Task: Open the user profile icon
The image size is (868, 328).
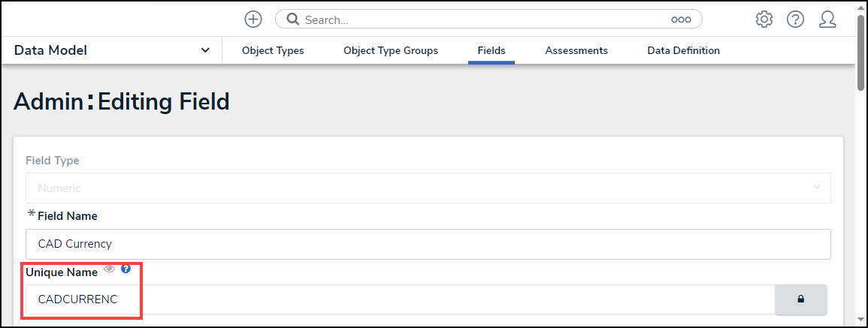Action: (827, 20)
